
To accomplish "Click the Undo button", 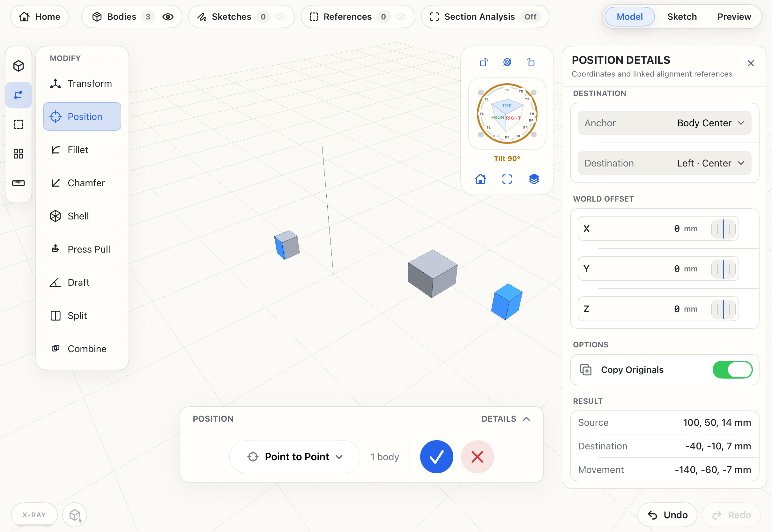I will pyautogui.click(x=667, y=515).
